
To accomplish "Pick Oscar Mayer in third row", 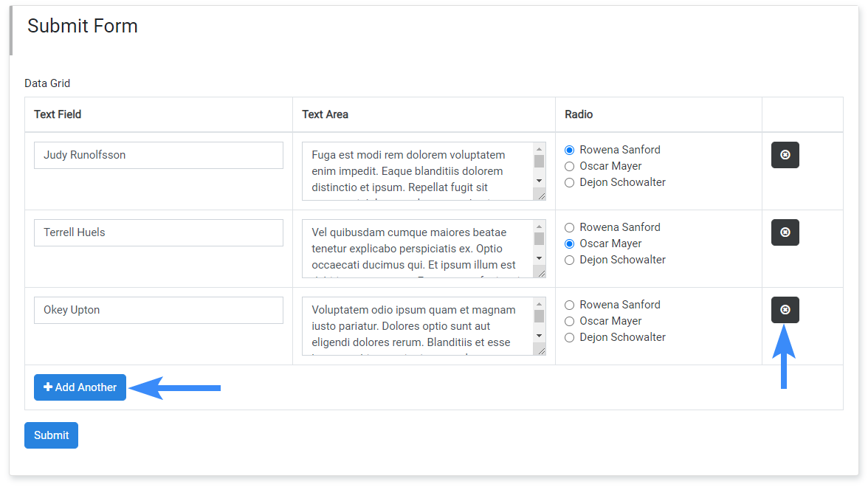I will click(569, 322).
